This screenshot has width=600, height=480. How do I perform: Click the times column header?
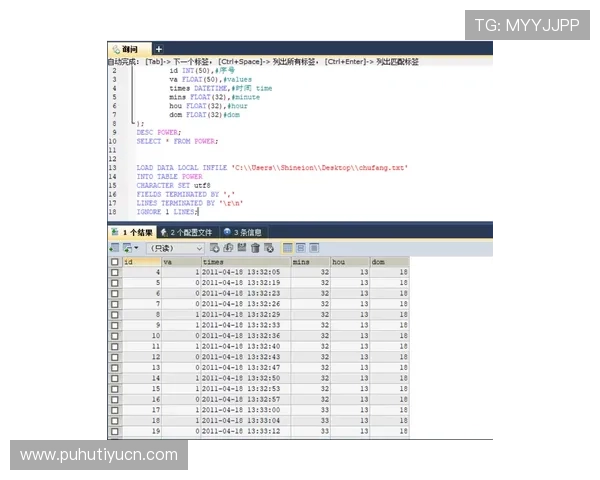tap(244, 262)
